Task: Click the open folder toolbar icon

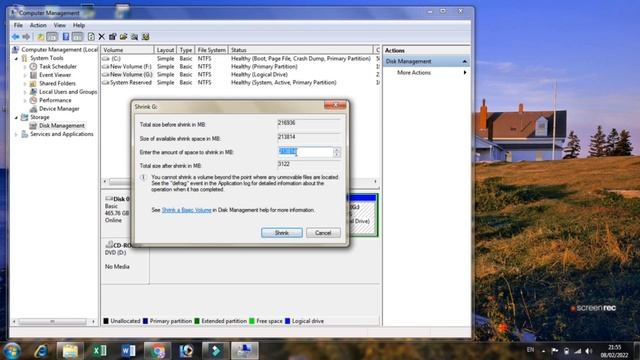Action: click(124, 37)
